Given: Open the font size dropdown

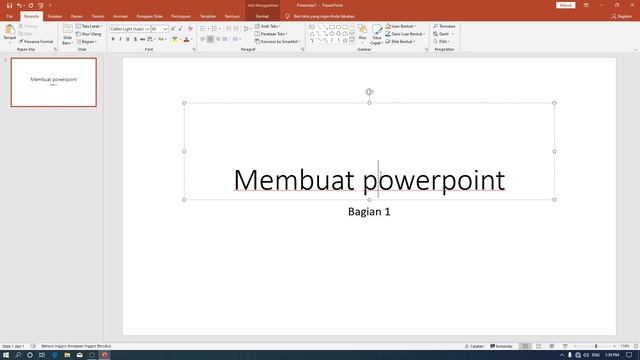Looking at the screenshot, I should tap(165, 29).
